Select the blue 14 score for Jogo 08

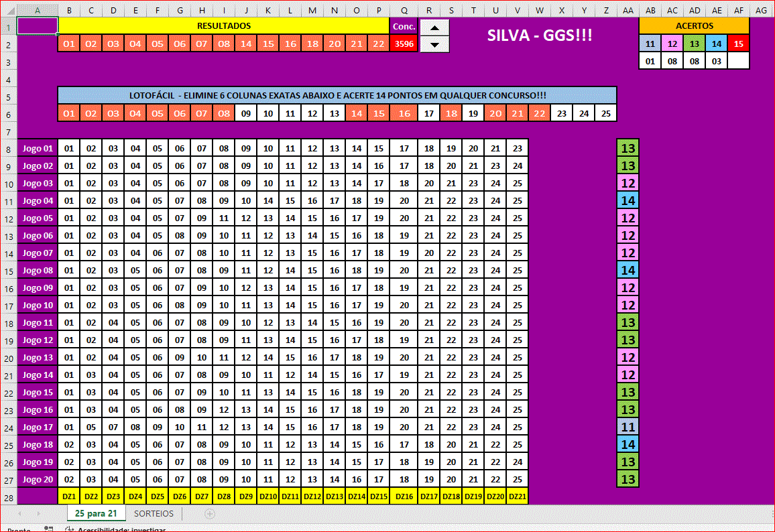[628, 270]
